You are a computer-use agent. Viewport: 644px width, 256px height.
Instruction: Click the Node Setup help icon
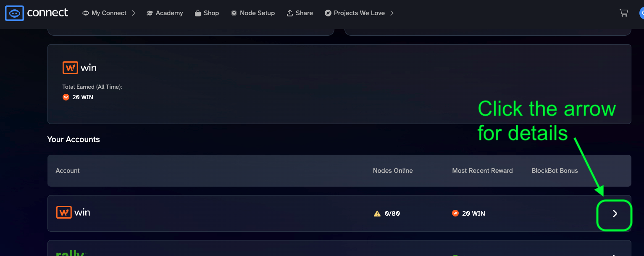click(234, 13)
